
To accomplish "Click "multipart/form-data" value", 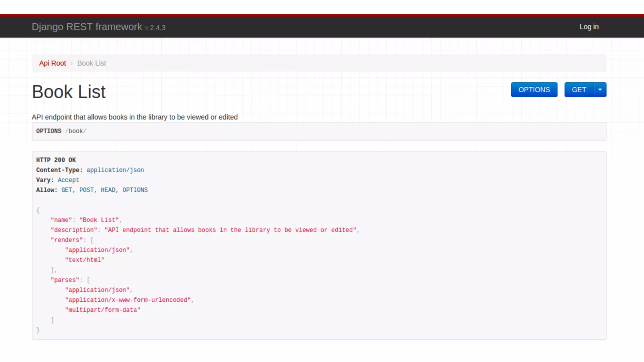I will coord(103,310).
